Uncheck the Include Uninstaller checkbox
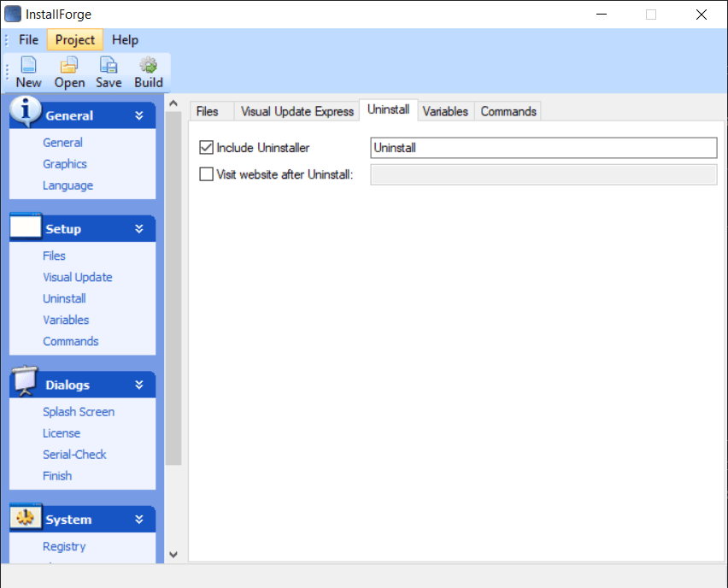Viewport: 728px width, 588px height. [x=206, y=148]
